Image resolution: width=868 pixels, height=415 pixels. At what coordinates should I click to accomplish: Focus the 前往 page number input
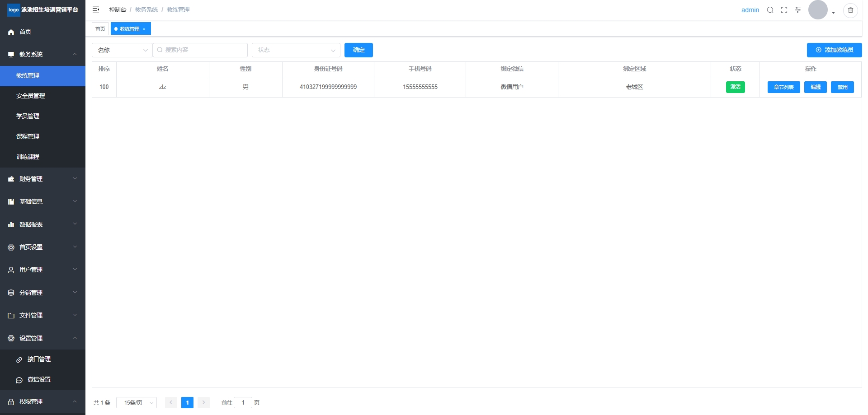tap(243, 402)
